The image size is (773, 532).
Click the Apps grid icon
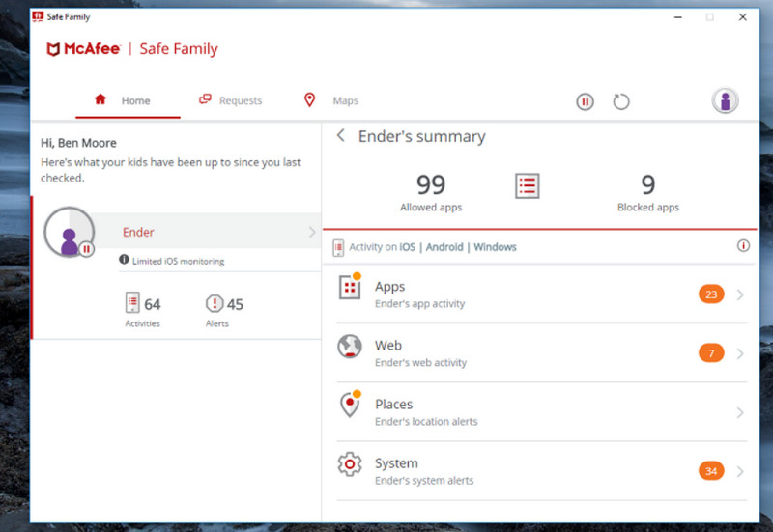coord(350,287)
